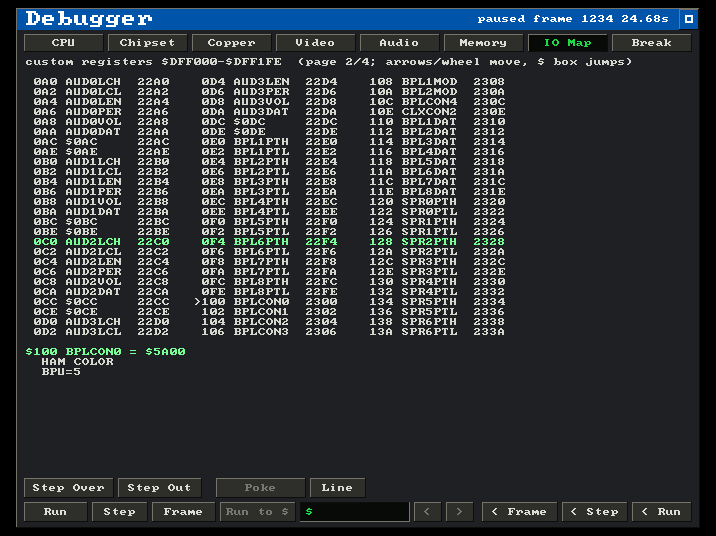Image resolution: width=716 pixels, height=536 pixels.
Task: Rewind one frame with < Frame
Action: [520, 512]
